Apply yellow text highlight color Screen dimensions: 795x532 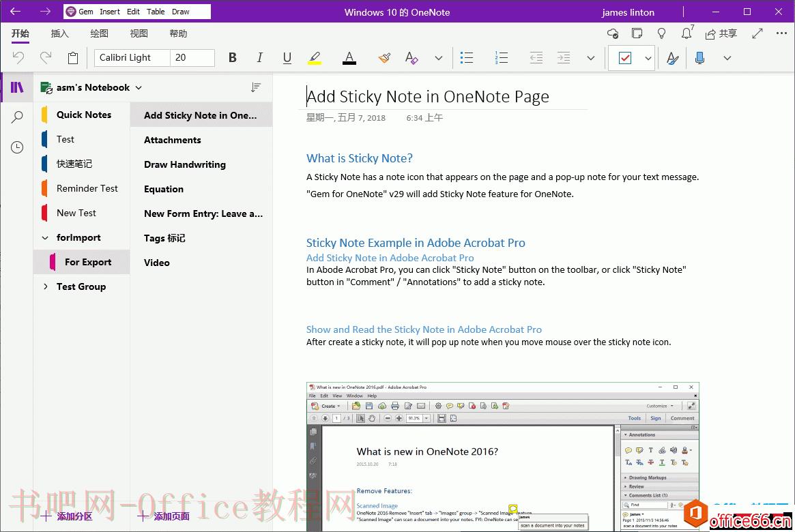click(x=315, y=58)
